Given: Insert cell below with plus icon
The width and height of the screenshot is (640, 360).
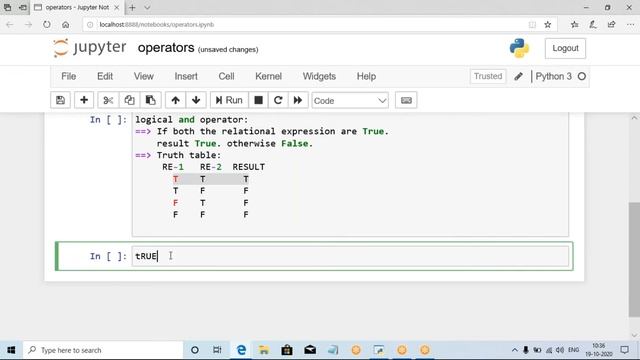Looking at the screenshot, I should point(84,100).
